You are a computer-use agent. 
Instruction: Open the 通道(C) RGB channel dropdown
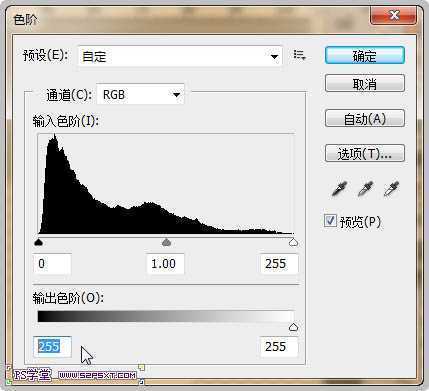tap(140, 95)
